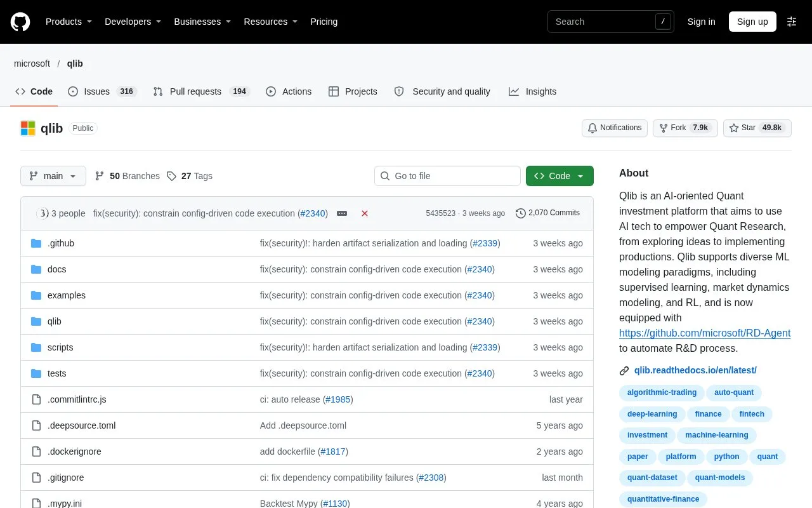The image size is (812, 508).
Task: Go to Pricing page
Action: point(324,22)
